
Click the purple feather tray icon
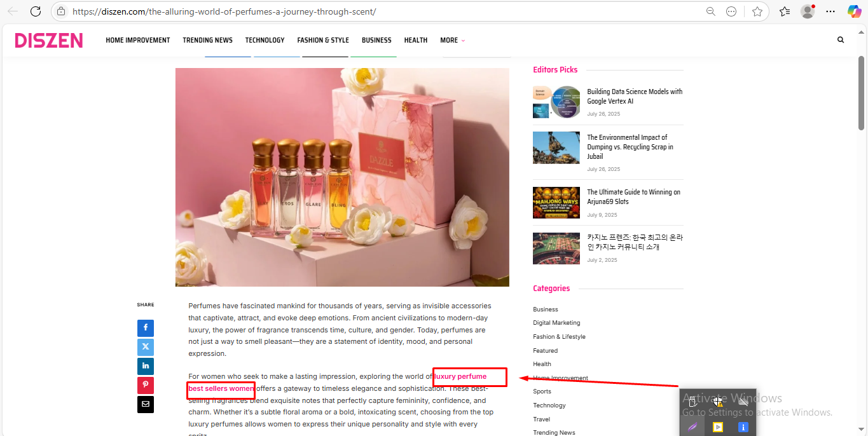692,427
